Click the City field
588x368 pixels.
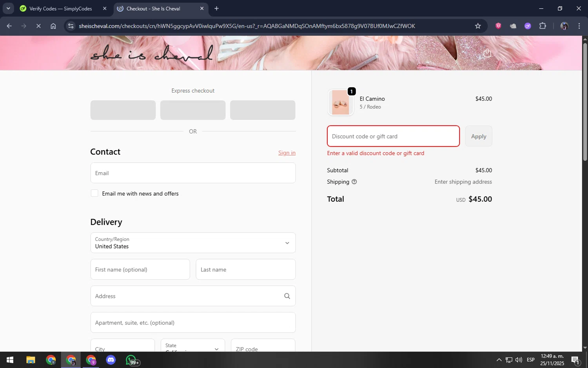coord(123,346)
